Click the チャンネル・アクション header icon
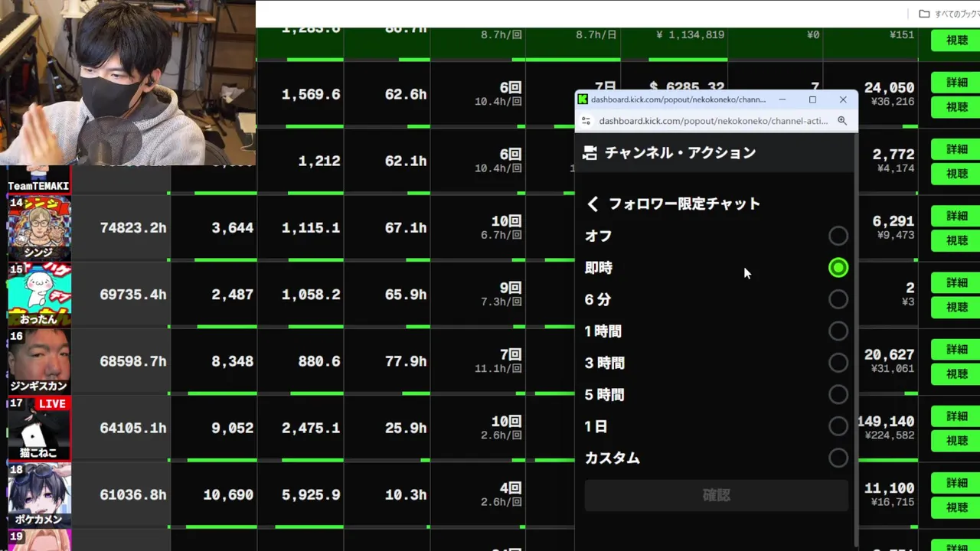 [x=590, y=153]
